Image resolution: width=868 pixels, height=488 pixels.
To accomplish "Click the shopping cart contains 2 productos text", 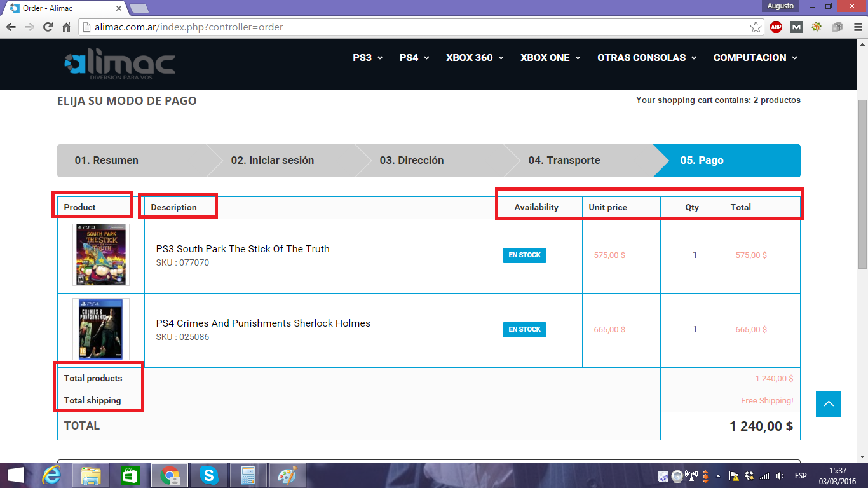I will pos(718,100).
